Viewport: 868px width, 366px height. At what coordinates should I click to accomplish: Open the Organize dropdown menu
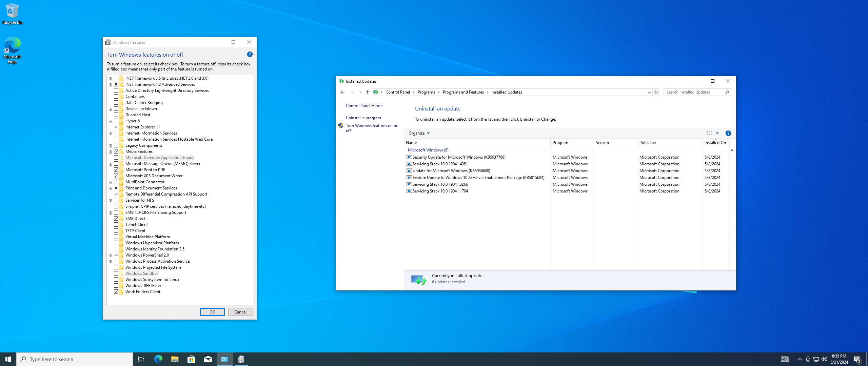[x=419, y=133]
